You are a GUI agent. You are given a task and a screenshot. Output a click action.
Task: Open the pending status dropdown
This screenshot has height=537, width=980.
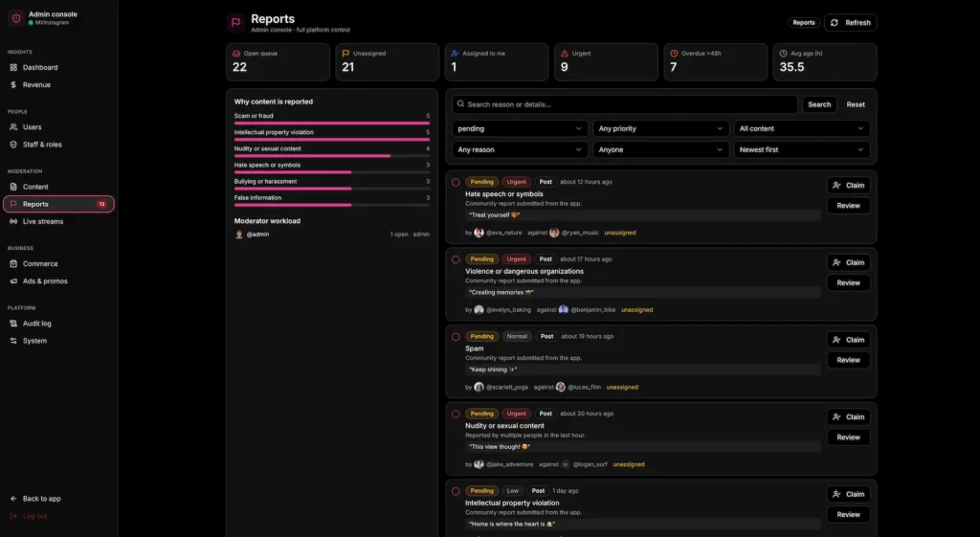[520, 129]
